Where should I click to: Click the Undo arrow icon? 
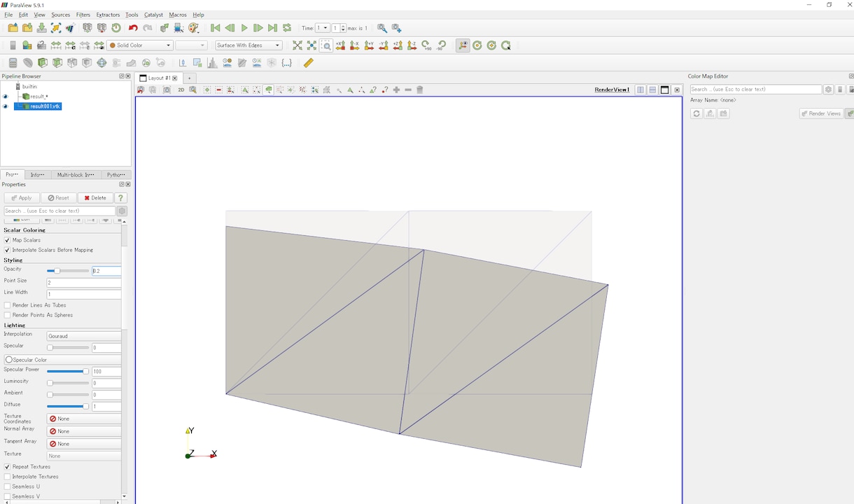[133, 28]
